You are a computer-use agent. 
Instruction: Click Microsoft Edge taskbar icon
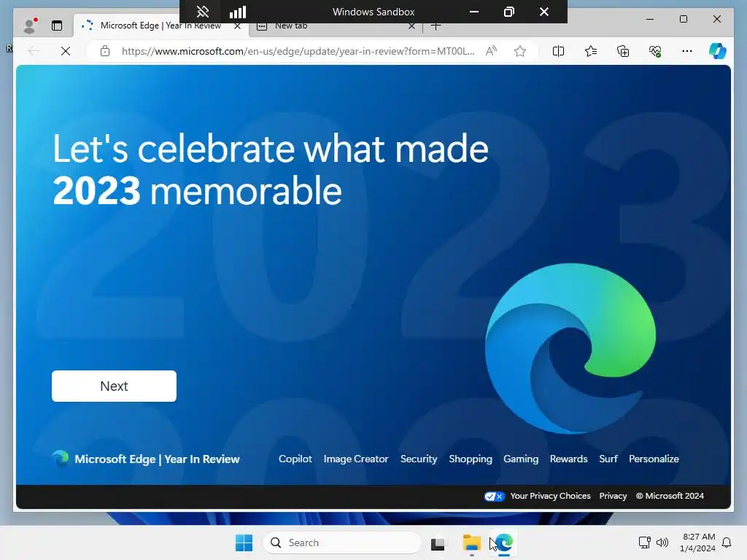point(504,542)
